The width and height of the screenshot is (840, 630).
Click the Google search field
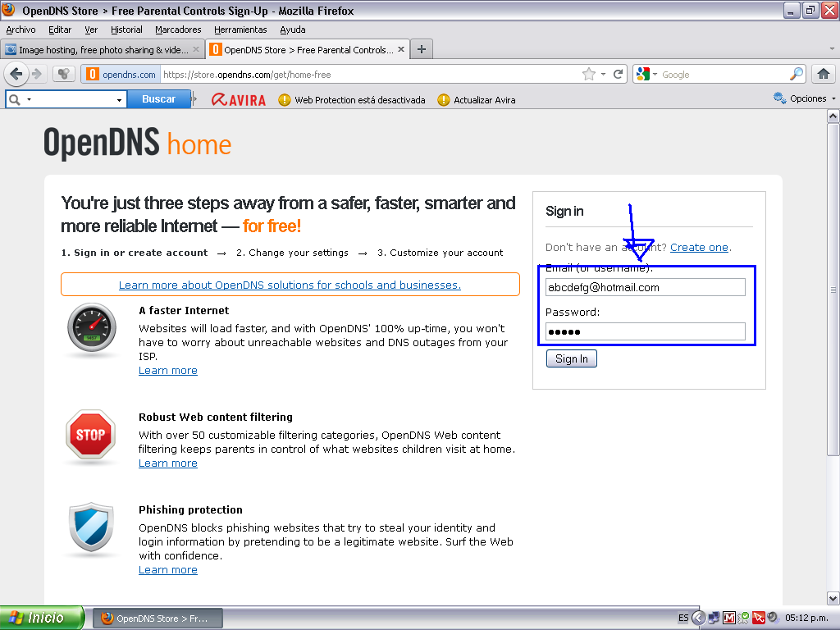click(x=724, y=75)
